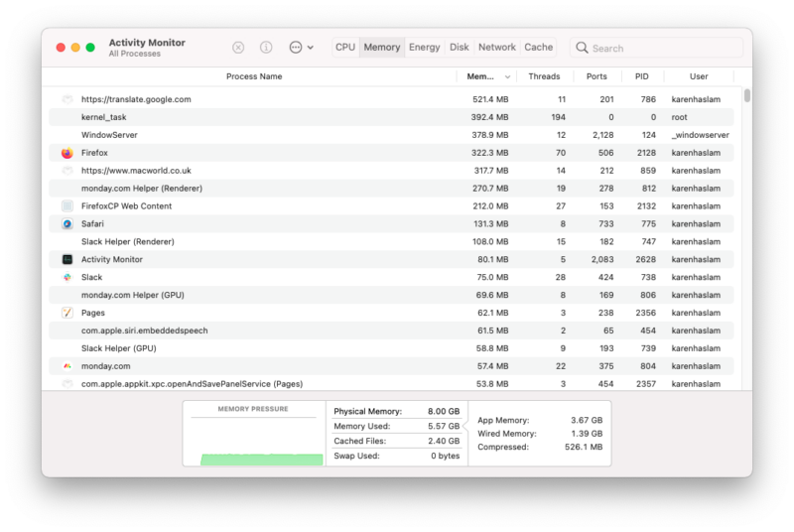Click the Activity Monitor icon in list
The height and width of the screenshot is (532, 794).
pos(67,260)
